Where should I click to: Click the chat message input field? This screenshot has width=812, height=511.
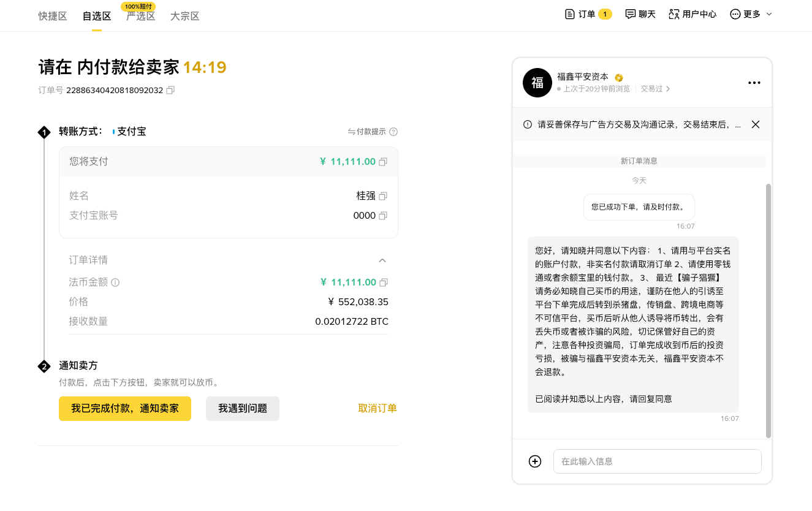[x=658, y=461]
